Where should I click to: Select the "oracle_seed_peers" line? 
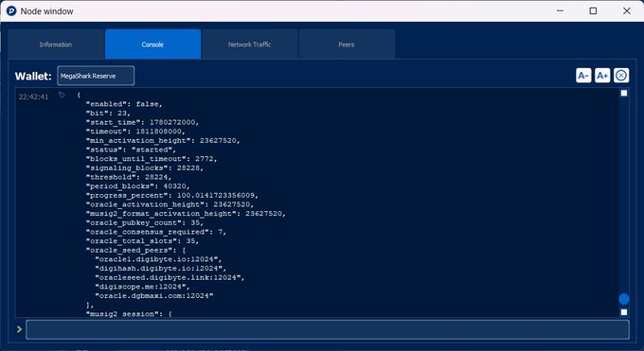pyautogui.click(x=135, y=250)
